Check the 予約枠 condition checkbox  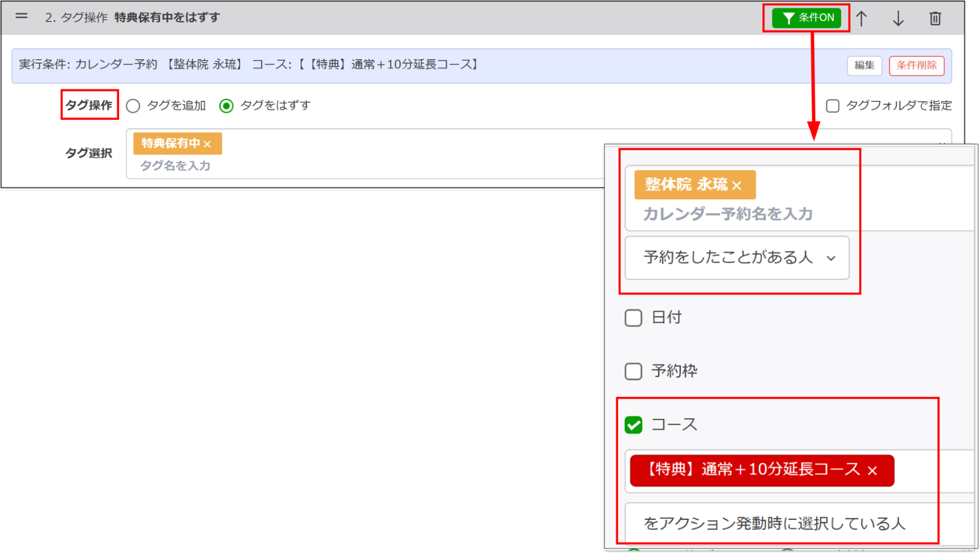[x=633, y=371]
